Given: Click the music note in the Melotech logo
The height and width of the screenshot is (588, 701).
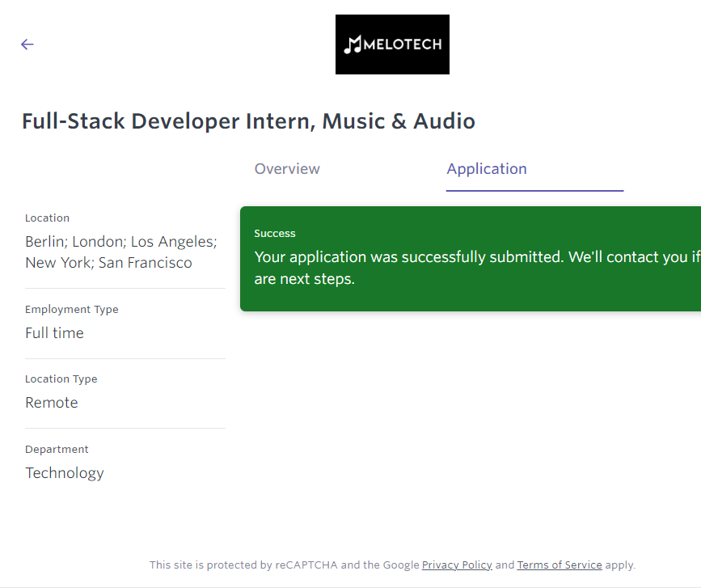Looking at the screenshot, I should pyautogui.click(x=353, y=44).
